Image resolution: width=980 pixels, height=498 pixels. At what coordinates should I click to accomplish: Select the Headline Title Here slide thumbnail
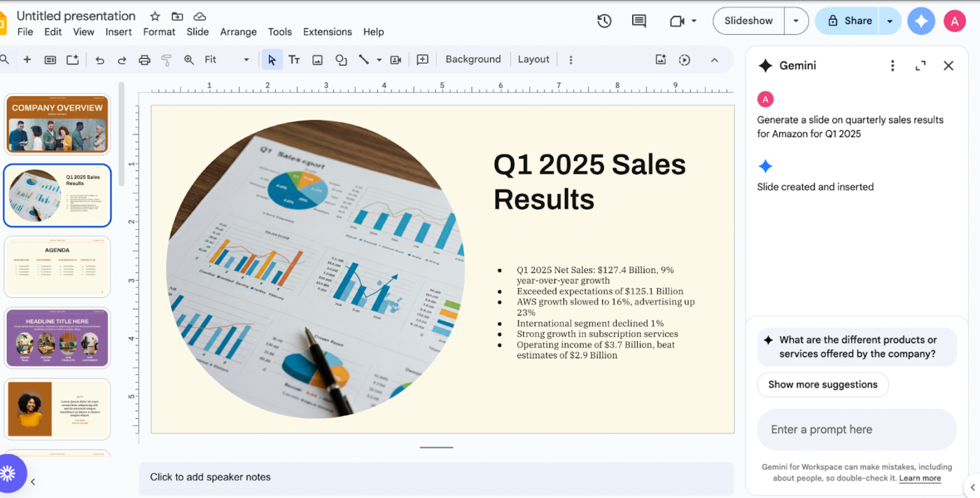tap(57, 338)
